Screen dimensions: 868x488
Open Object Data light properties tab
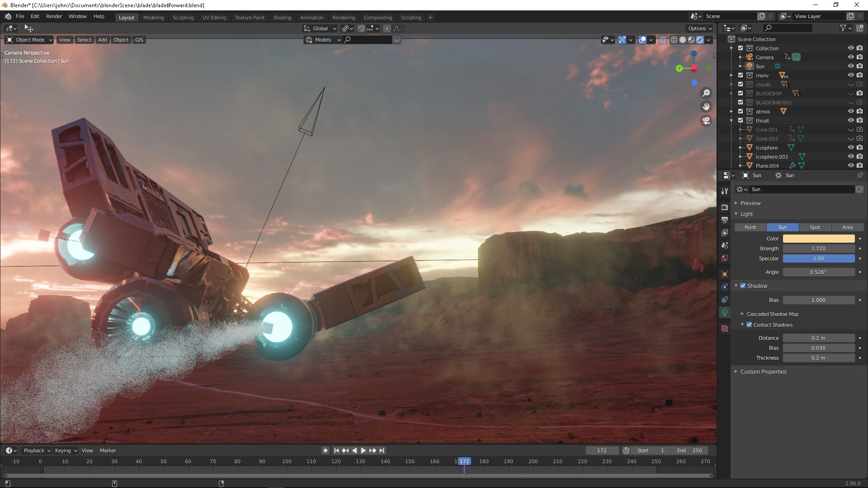(725, 312)
